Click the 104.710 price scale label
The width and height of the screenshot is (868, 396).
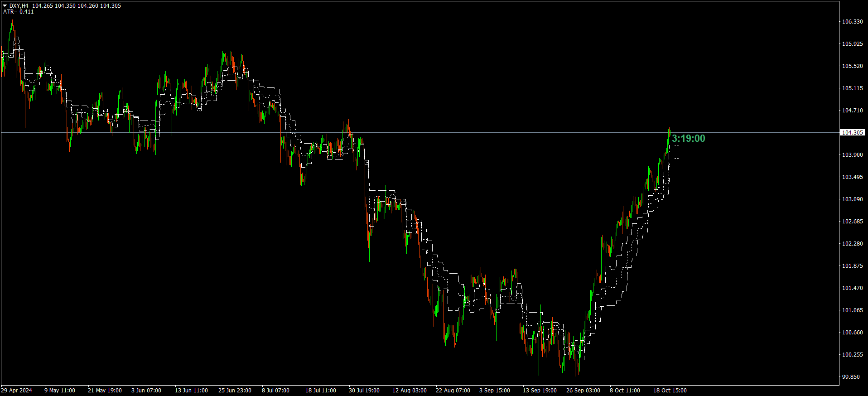click(852, 111)
